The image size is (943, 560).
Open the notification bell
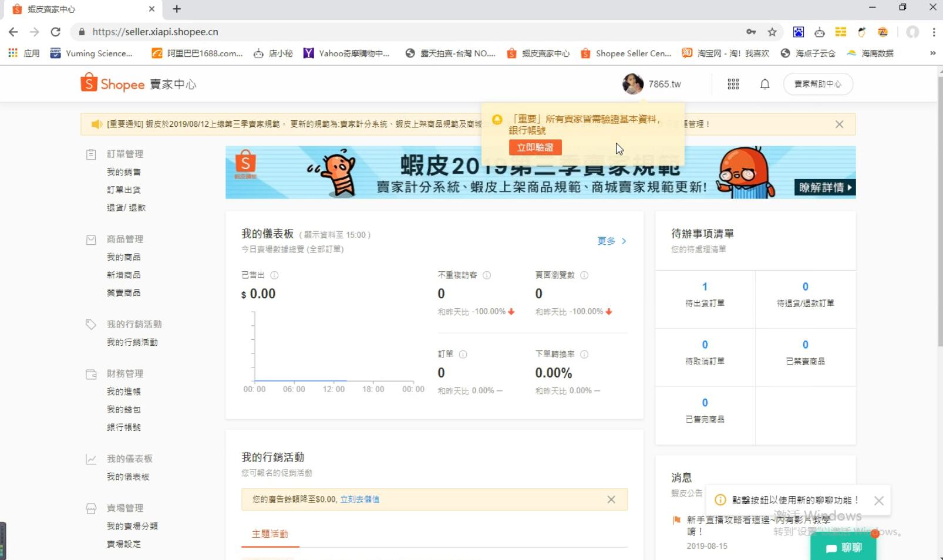coord(764,84)
